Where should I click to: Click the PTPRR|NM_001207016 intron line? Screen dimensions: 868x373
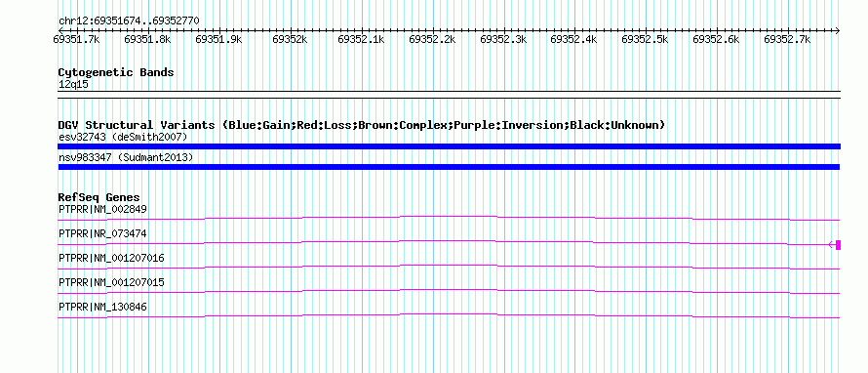click(x=449, y=267)
